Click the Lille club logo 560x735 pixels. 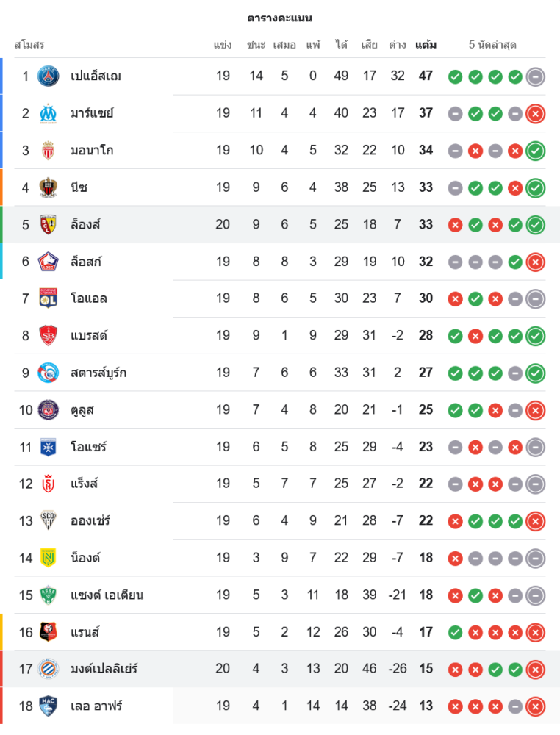click(x=49, y=261)
